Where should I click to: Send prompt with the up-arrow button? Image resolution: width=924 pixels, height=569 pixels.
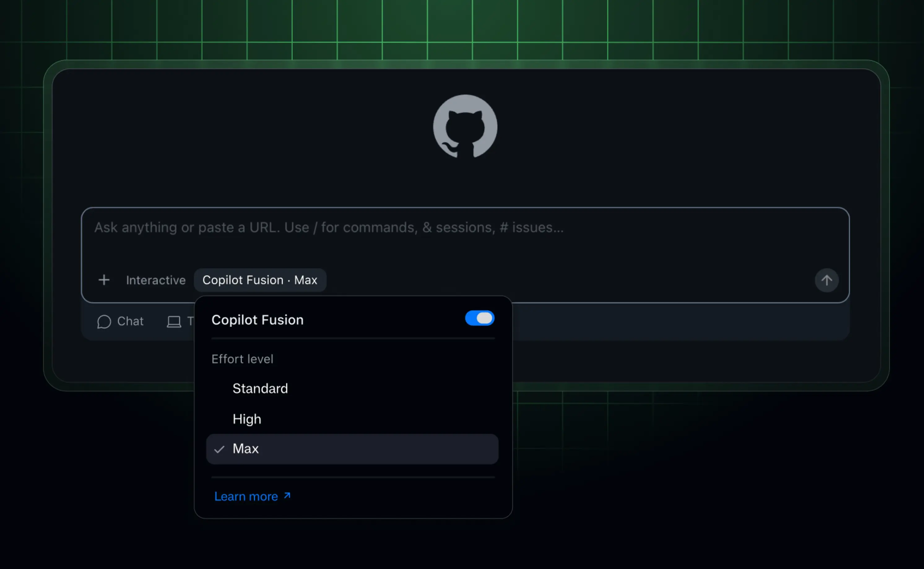(x=826, y=280)
